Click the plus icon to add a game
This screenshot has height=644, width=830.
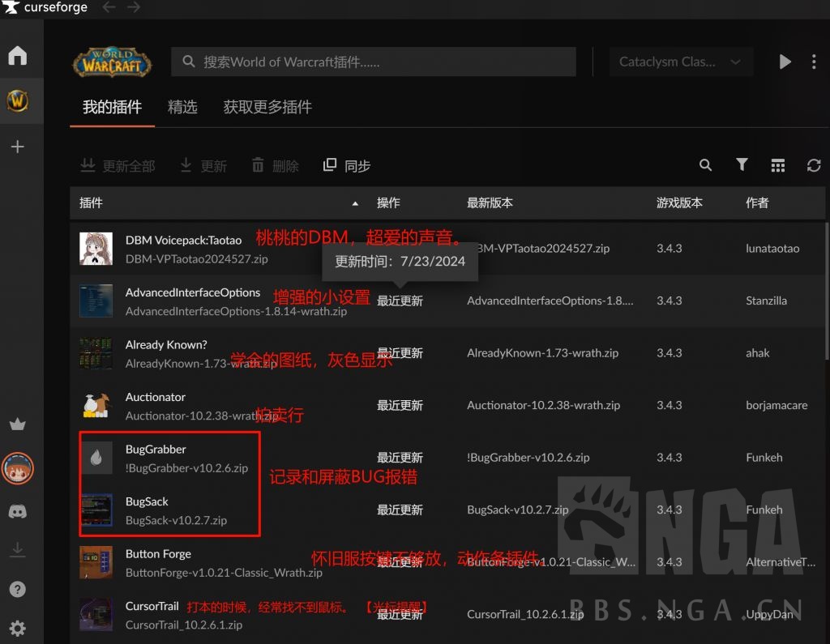point(18,147)
